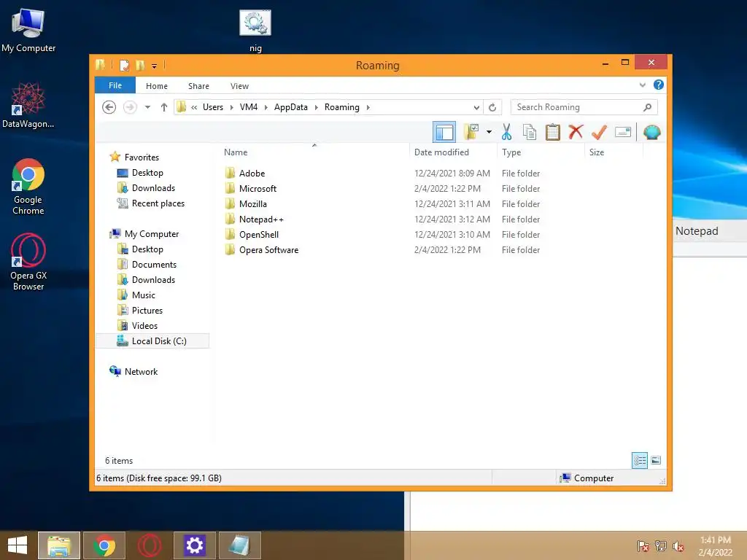
Task: Click quick access Properties icon in title bar
Action: click(x=124, y=65)
